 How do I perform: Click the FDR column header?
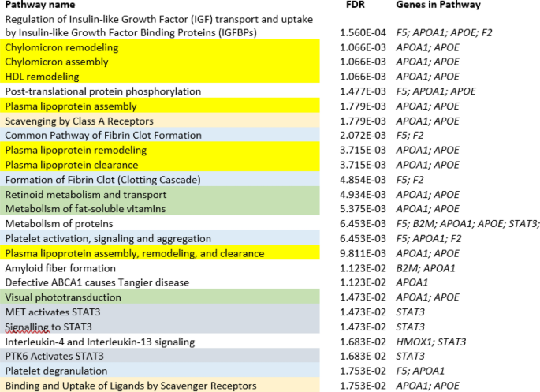(356, 5)
